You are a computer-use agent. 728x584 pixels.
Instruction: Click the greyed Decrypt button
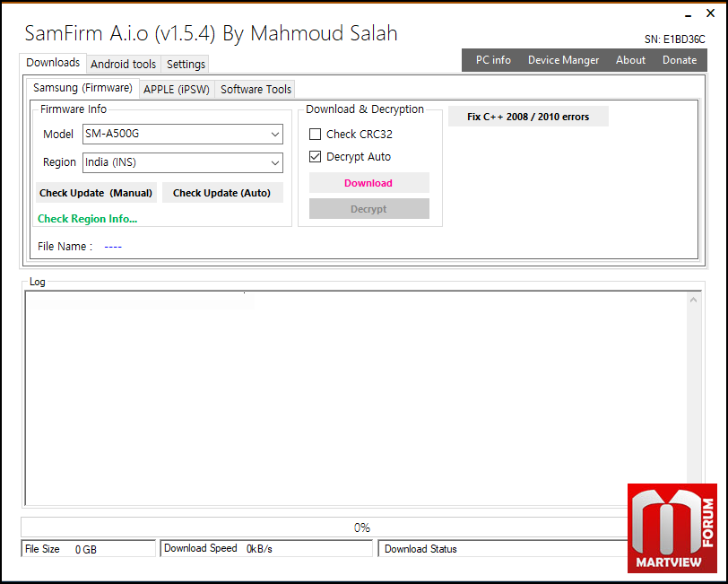tap(369, 209)
